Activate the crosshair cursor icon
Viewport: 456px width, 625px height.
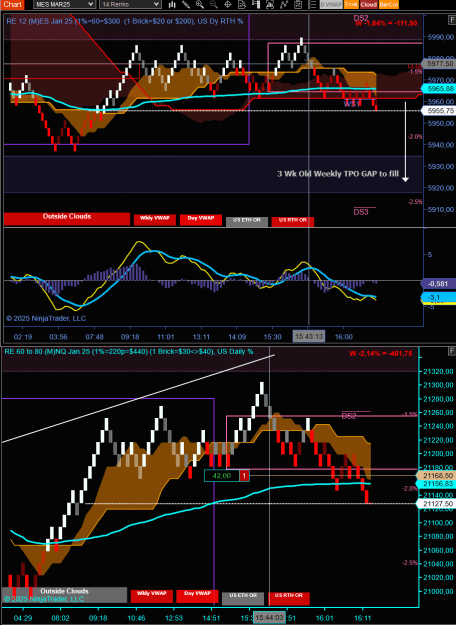coord(228,4)
